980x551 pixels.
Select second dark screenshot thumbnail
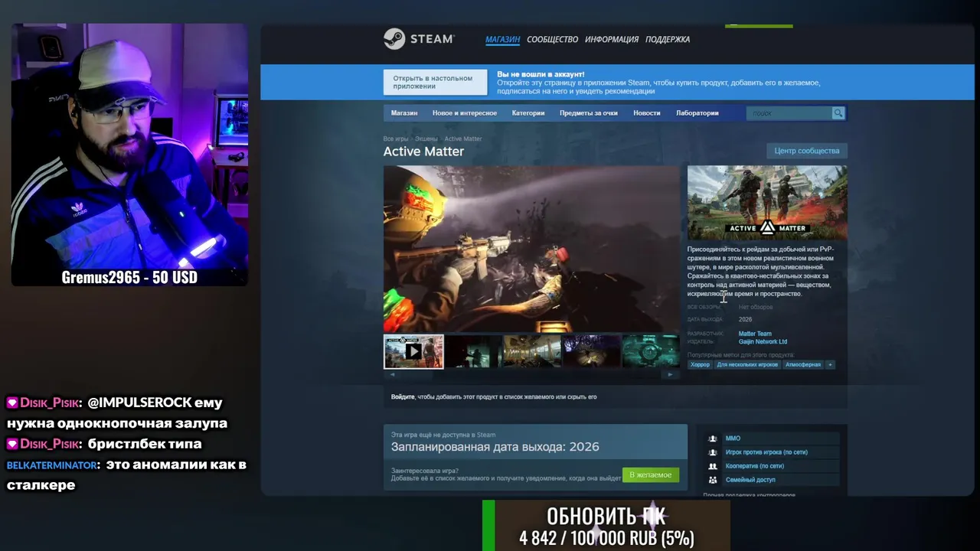point(472,351)
